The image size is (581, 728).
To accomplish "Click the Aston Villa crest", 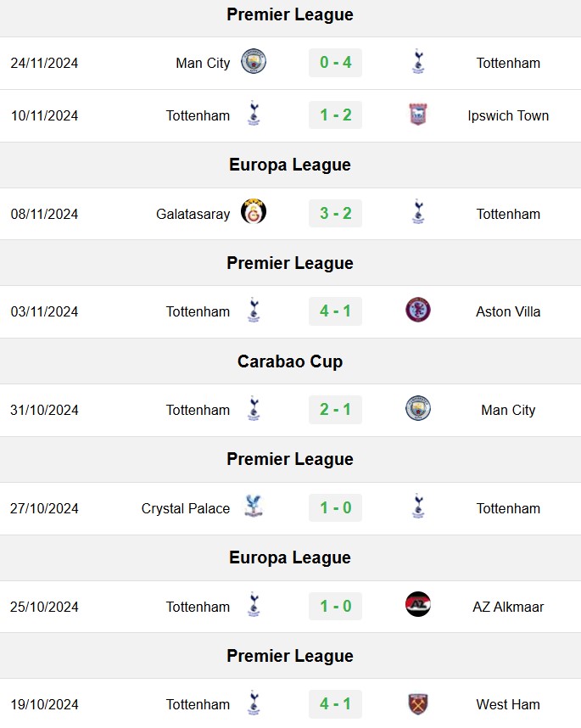I will [x=418, y=311].
